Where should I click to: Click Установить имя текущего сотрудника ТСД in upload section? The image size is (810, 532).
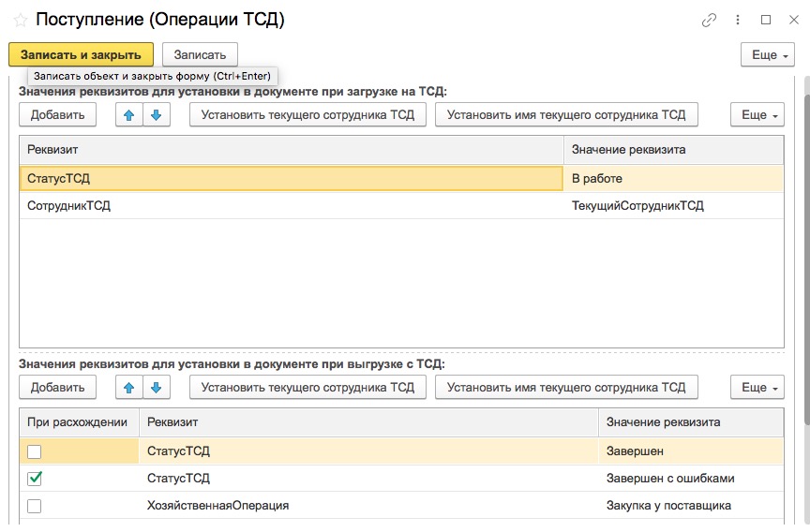tap(566, 114)
